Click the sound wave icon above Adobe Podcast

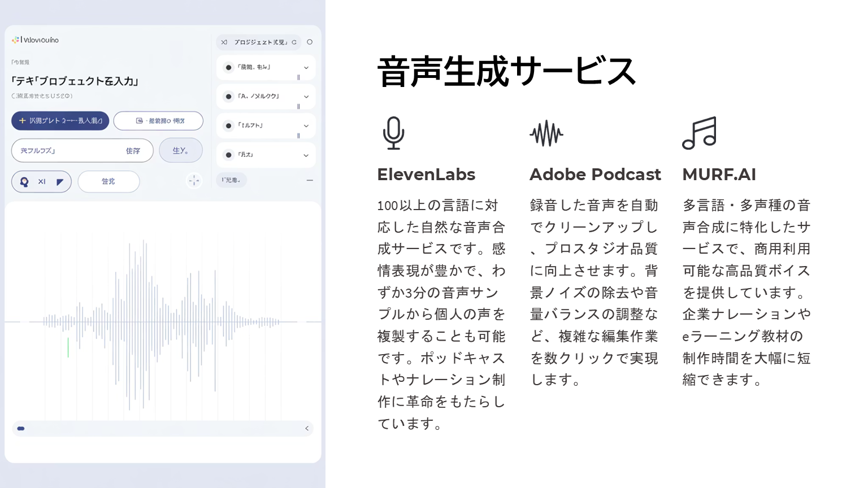[x=546, y=134]
